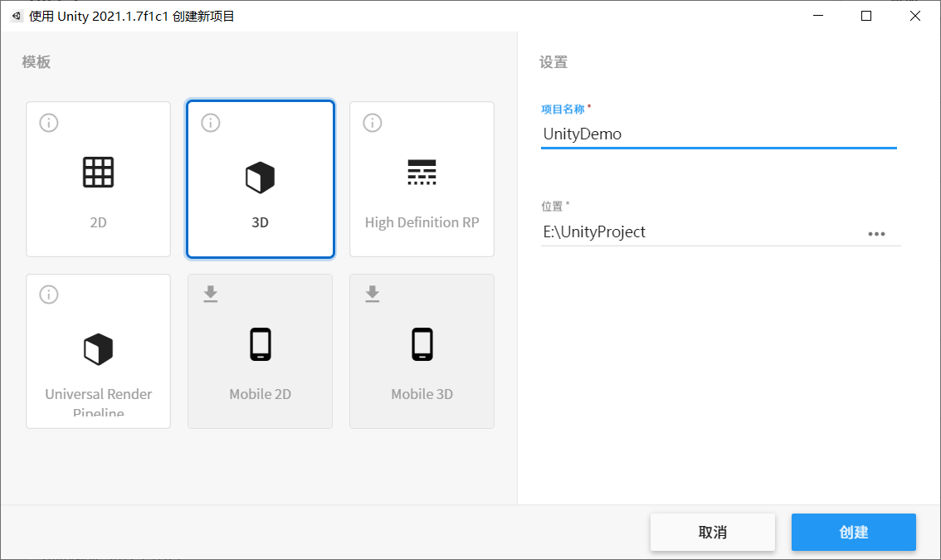Click the 项目名称 label
The width and height of the screenshot is (941, 560).
[x=563, y=110]
